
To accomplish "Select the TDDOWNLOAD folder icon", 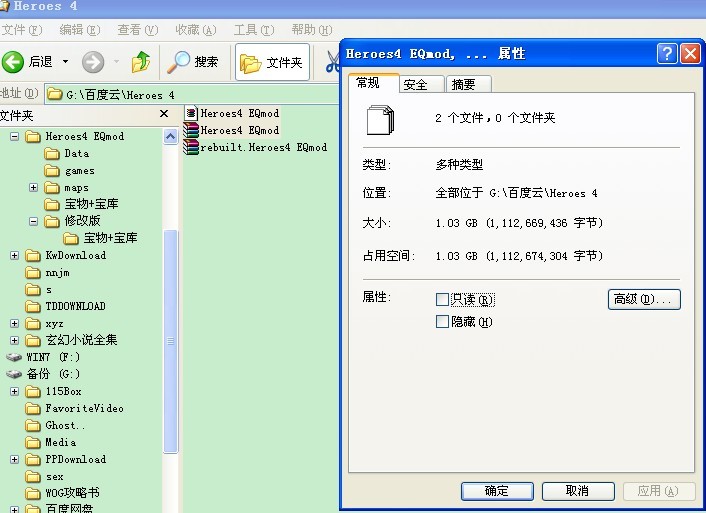I will tap(33, 306).
